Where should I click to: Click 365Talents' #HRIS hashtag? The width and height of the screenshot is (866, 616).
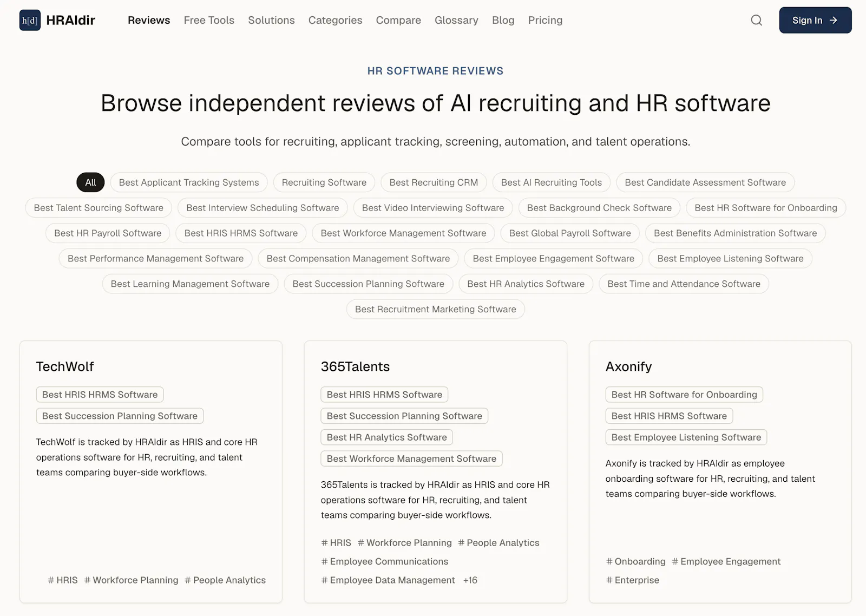(336, 543)
